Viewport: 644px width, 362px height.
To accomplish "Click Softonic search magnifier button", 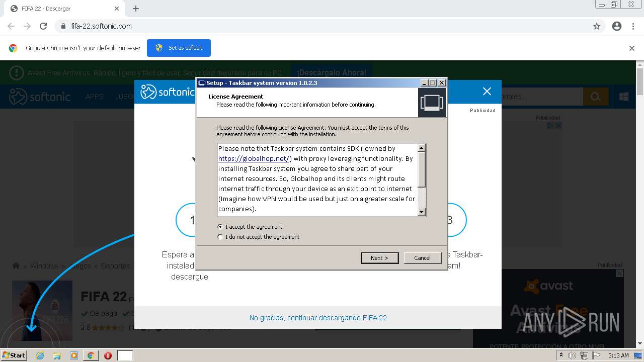I will click(596, 97).
